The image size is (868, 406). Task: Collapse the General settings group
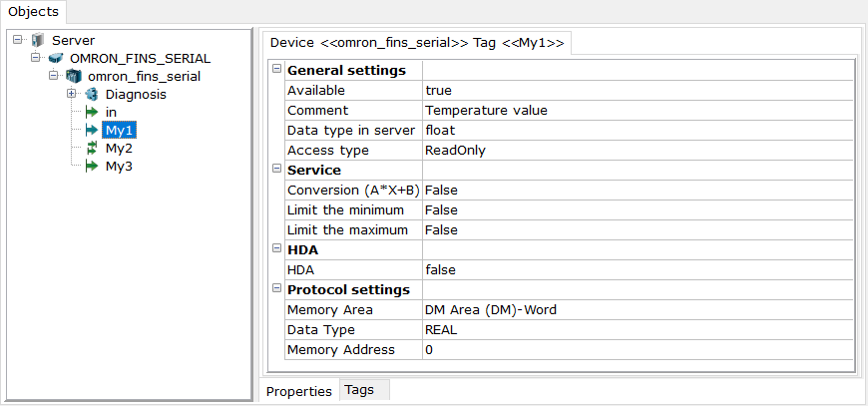tap(276, 69)
